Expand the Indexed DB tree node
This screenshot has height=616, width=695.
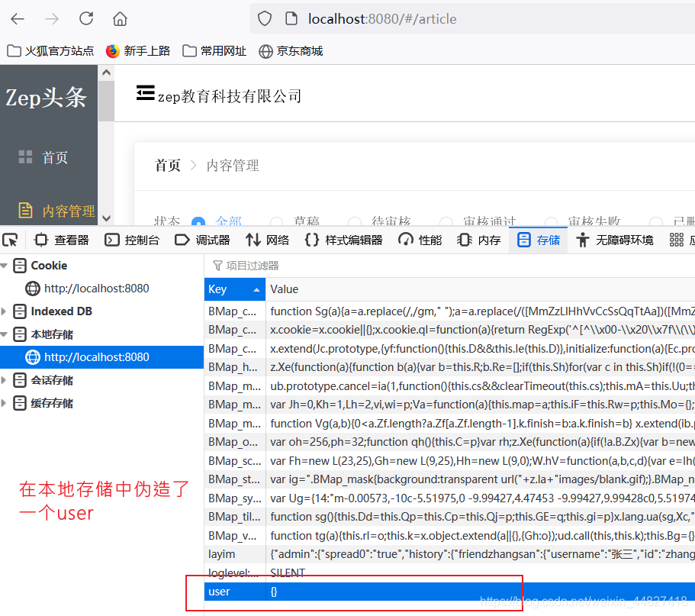click(x=4, y=311)
